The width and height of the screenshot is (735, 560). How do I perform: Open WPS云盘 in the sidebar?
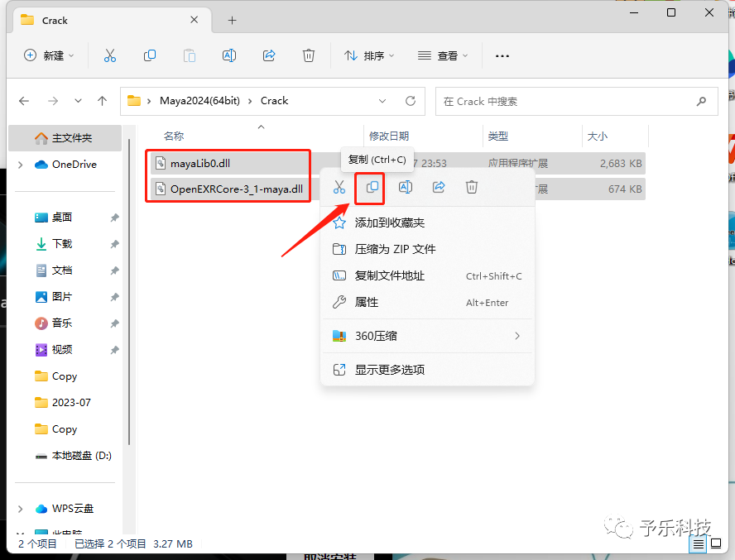click(x=65, y=509)
